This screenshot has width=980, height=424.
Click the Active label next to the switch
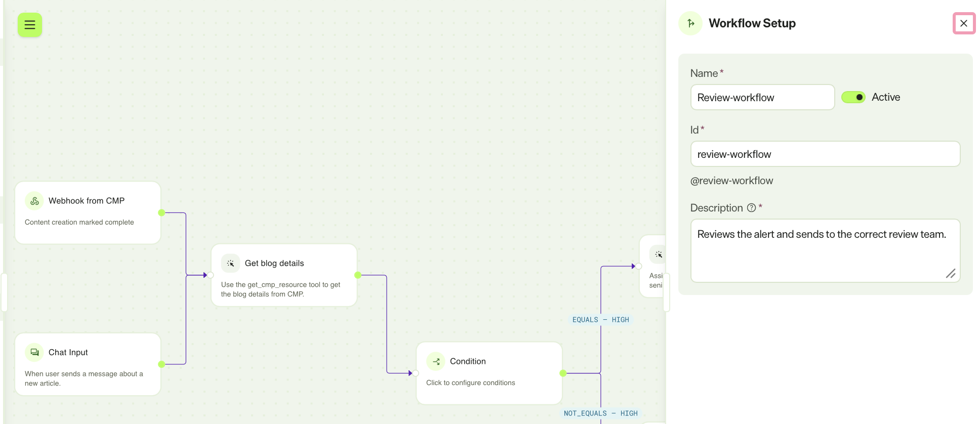(886, 97)
